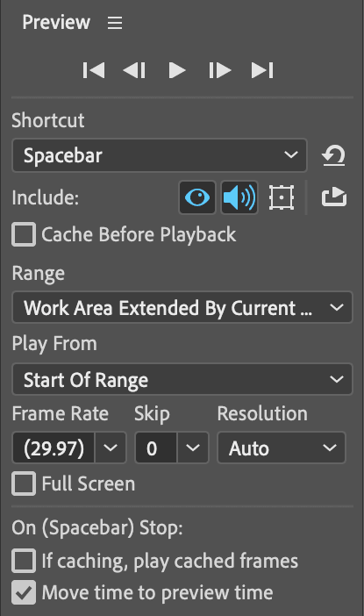
Task: Reset shortcut settings with the revert icon
Action: click(333, 155)
